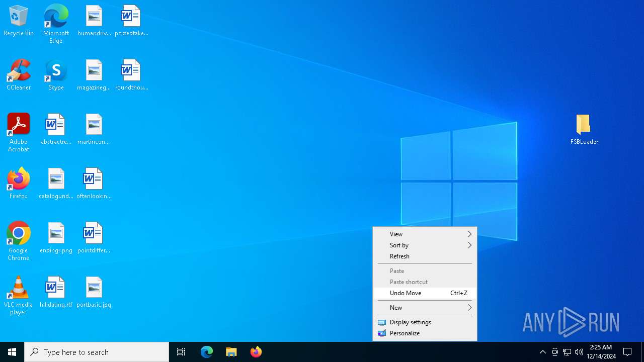The image size is (644, 362).
Task: Select the Google Chrome desktop shortcut
Action: pyautogui.click(x=19, y=241)
